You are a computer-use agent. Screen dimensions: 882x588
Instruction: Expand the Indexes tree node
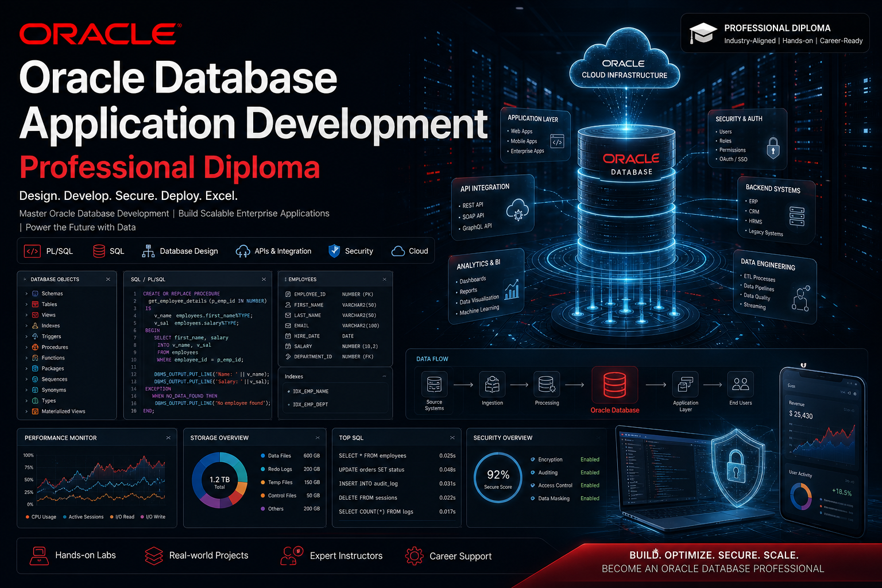coord(26,326)
